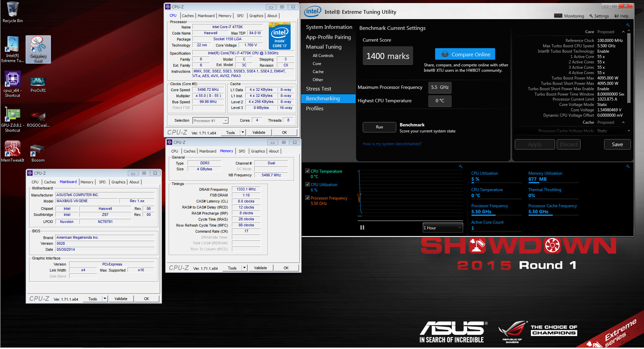Click MAXIMUS VII GENE model field
Image resolution: width=644 pixels, height=349 pixels.
point(87,201)
